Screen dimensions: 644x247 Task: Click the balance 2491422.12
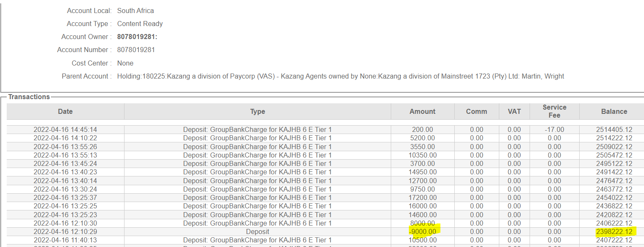click(614, 172)
